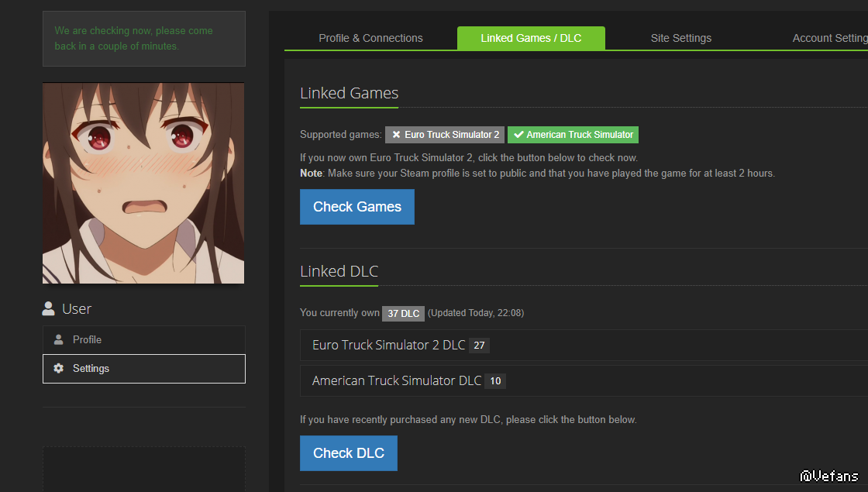Open the Profile & Connections tab
868x492 pixels.
pyautogui.click(x=370, y=38)
